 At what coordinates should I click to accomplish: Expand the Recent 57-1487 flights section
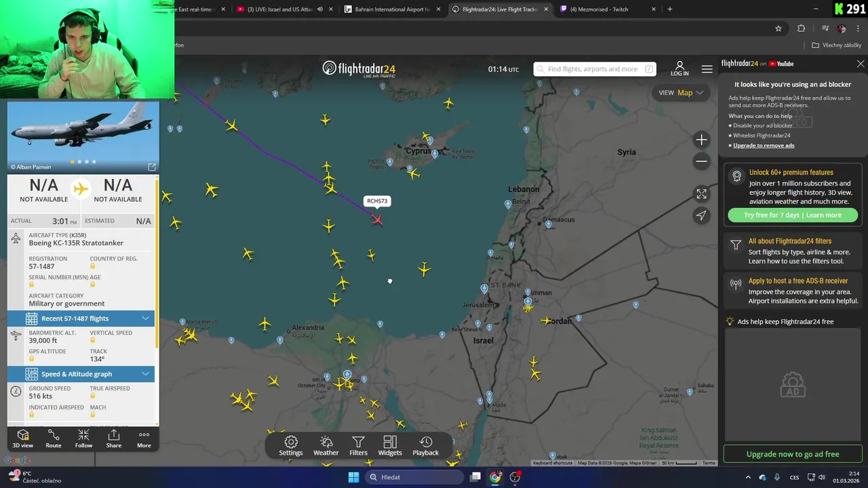[81, 319]
